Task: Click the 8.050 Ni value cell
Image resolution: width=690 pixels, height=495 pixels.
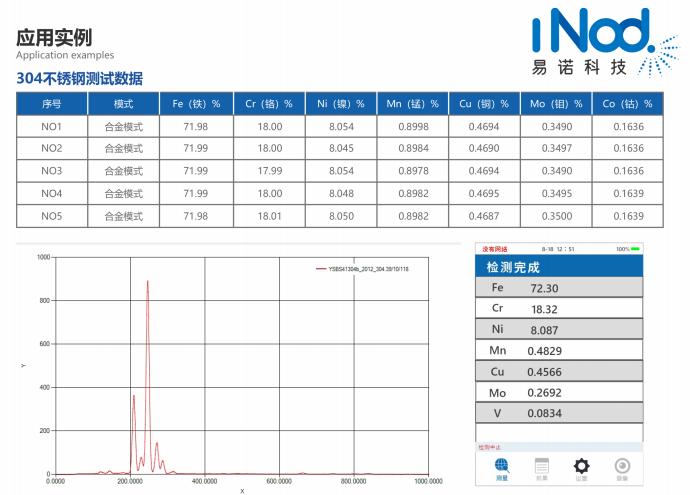Action: [x=341, y=216]
